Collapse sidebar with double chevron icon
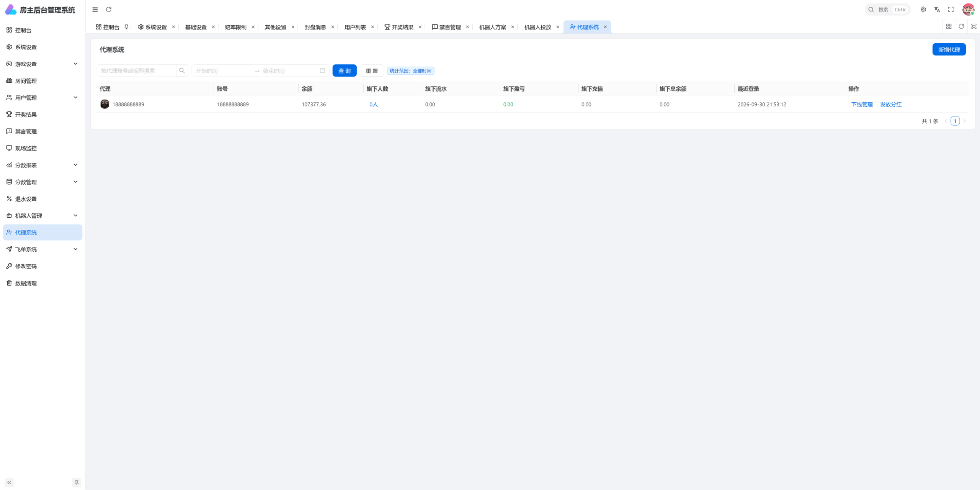The width and height of the screenshot is (980, 490). click(9, 482)
